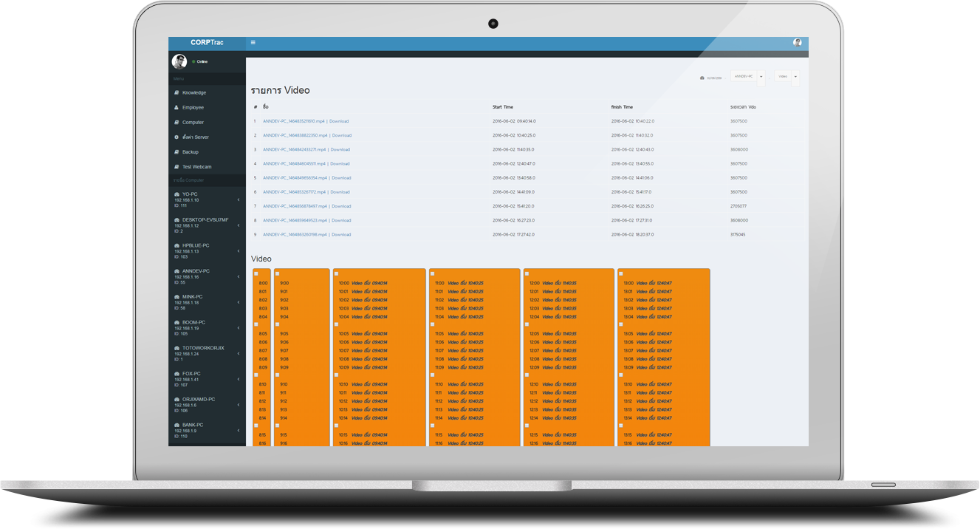Select the 11:05 Video เริ่ม 10:40:25 entry
980x529 pixels.
point(459,334)
